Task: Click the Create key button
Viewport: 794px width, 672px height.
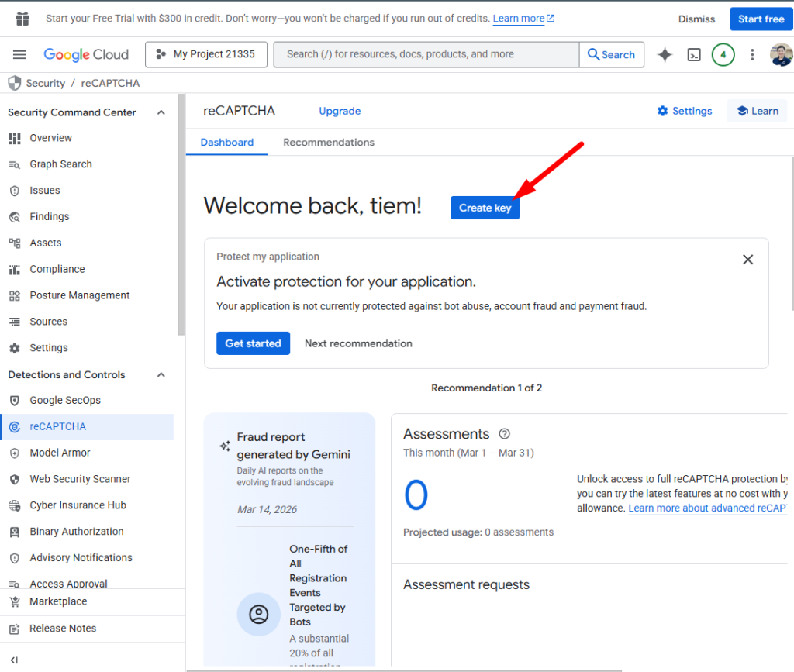Action: pyautogui.click(x=485, y=208)
